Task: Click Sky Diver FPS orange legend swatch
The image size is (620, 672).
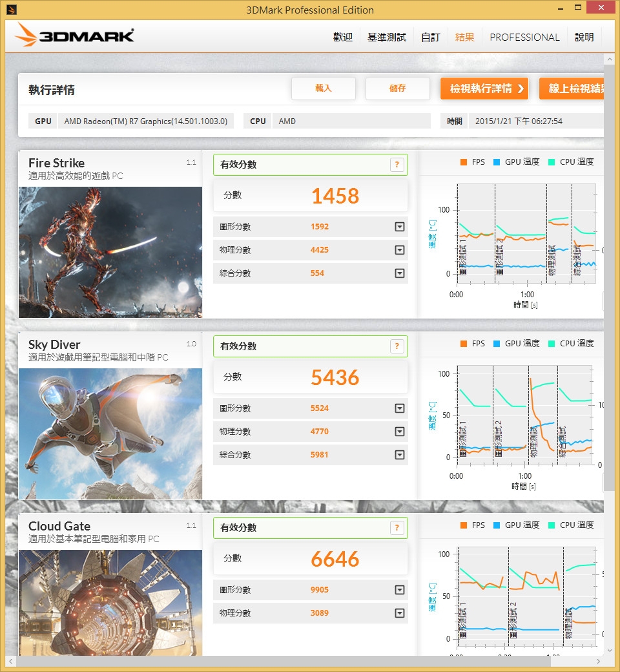Action: coord(463,344)
